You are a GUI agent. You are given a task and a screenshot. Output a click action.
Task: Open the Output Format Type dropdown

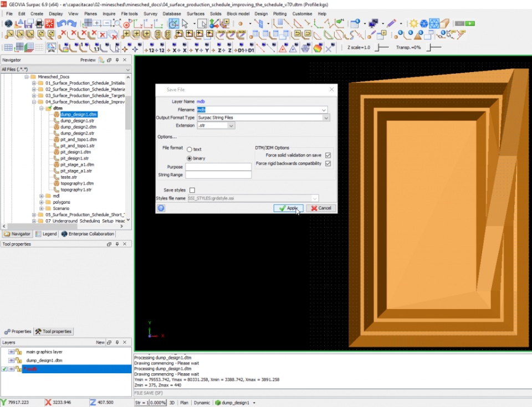[326, 117]
